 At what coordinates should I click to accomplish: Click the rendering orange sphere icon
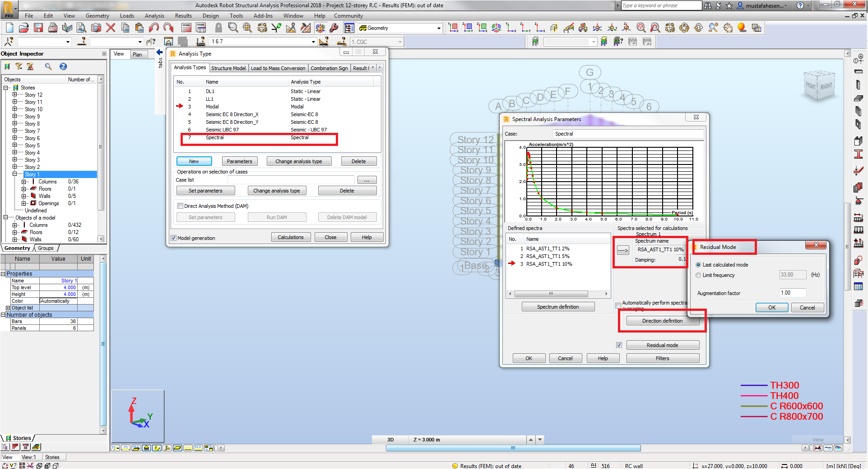(x=742, y=28)
